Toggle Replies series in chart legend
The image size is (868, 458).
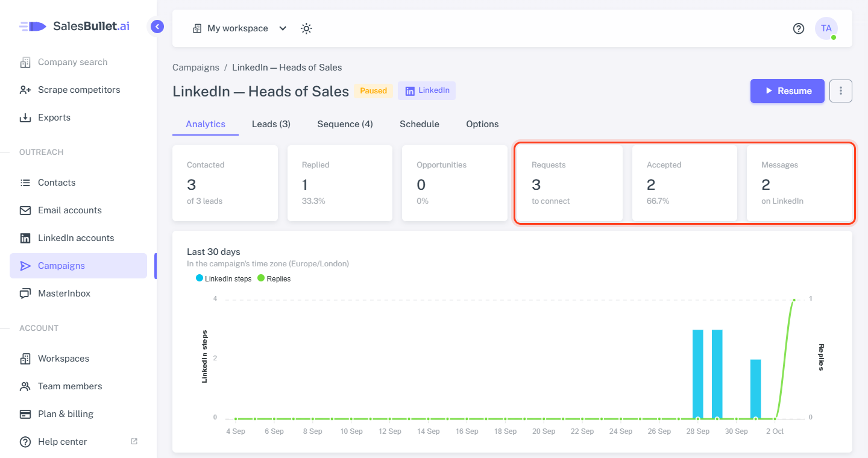pyautogui.click(x=274, y=278)
